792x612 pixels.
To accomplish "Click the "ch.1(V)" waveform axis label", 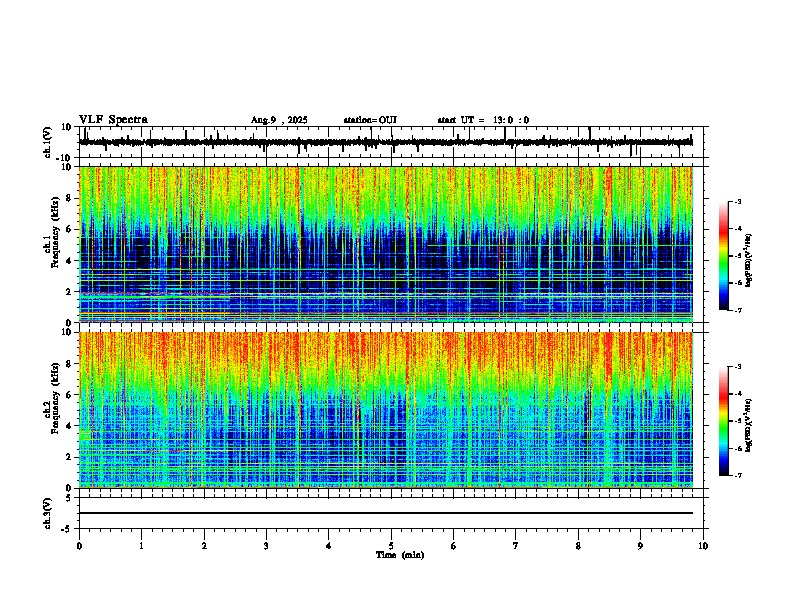I will pyautogui.click(x=48, y=142).
